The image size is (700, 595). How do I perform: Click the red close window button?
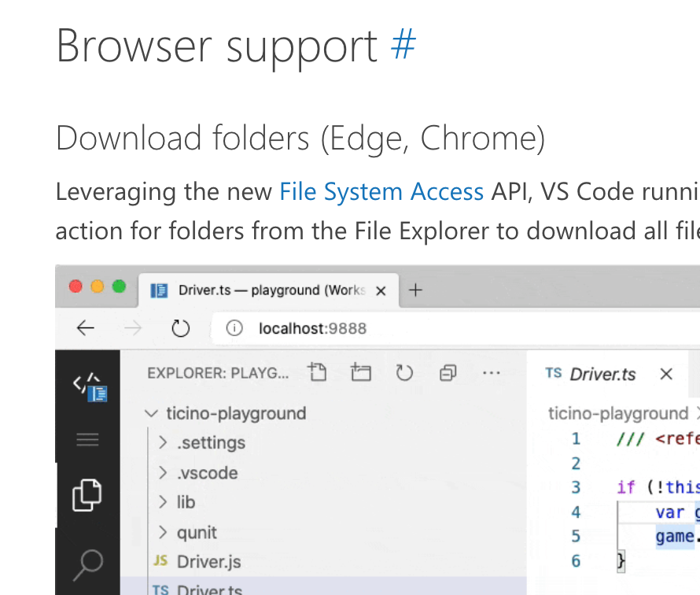(76, 286)
